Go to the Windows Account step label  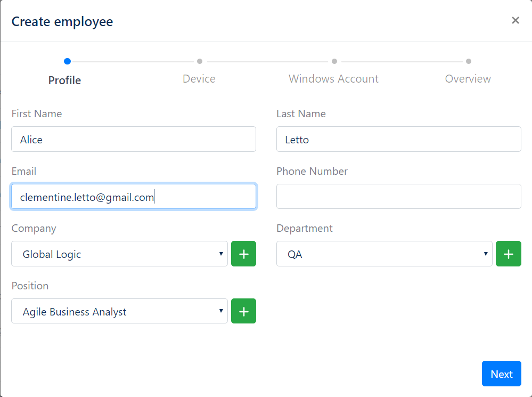point(333,79)
